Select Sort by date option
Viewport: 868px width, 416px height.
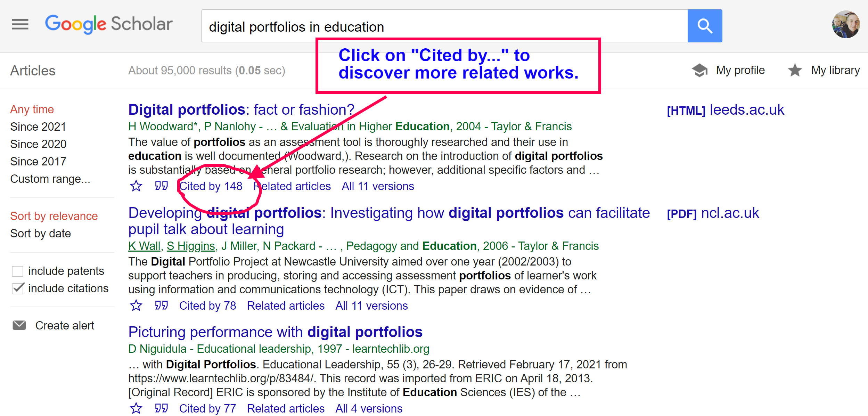(x=40, y=234)
